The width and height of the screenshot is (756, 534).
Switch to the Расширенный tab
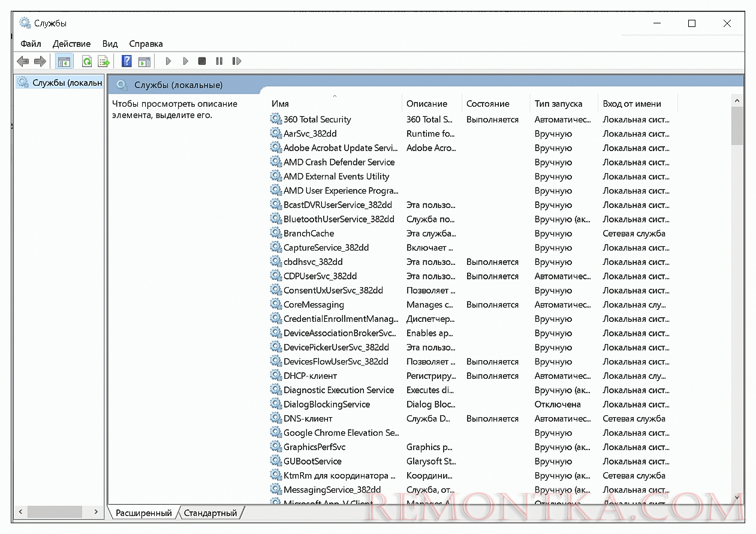point(143,513)
